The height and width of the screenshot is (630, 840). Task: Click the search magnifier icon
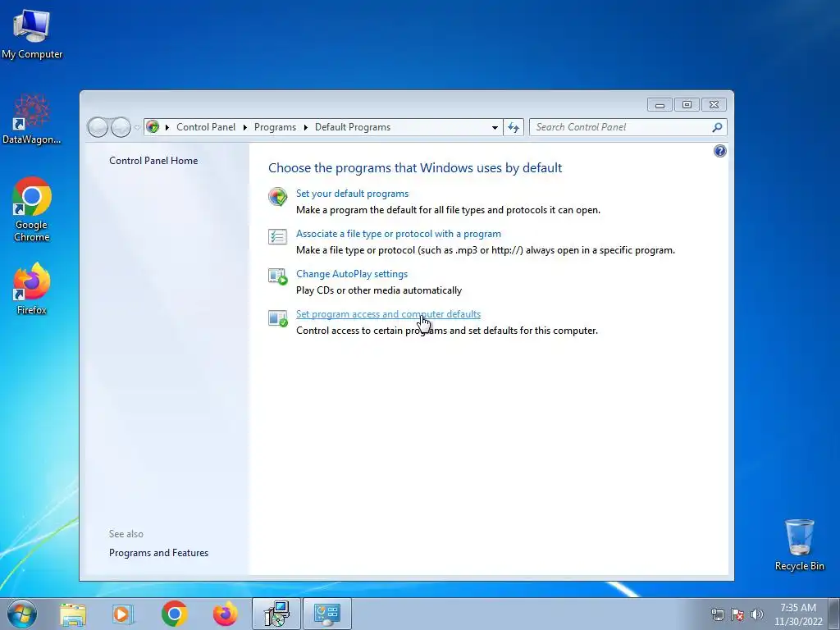pos(717,127)
